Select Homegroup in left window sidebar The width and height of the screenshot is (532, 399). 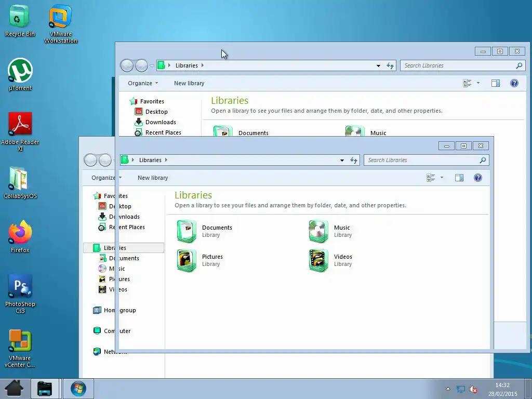pos(114,310)
